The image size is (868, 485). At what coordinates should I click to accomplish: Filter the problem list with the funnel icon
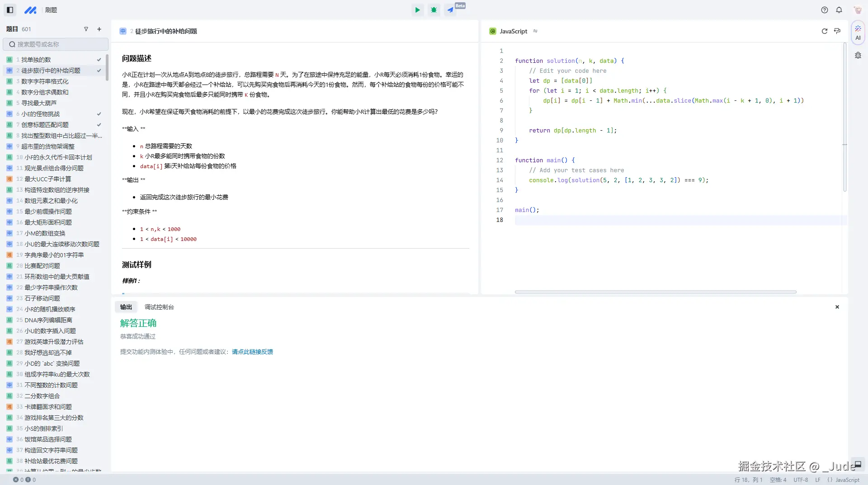86,29
